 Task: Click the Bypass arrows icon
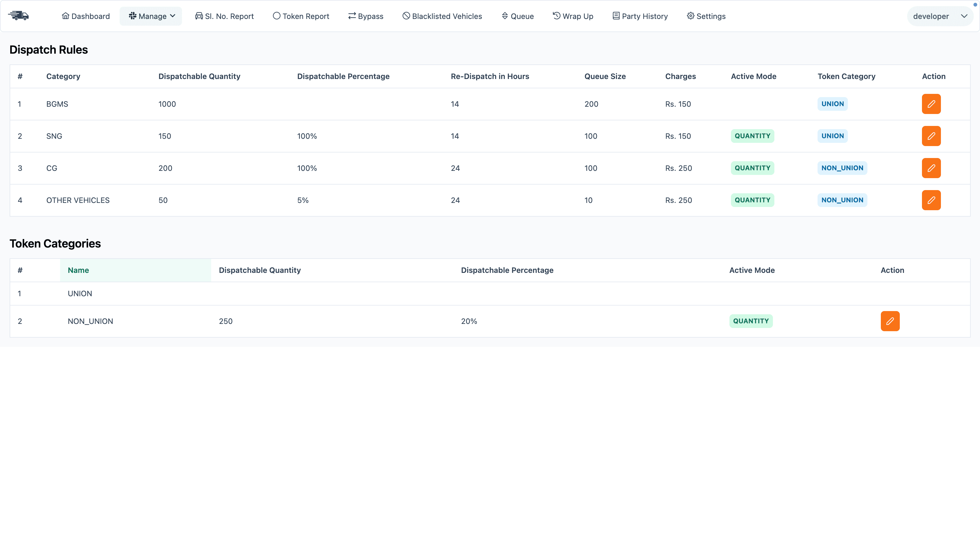(351, 15)
